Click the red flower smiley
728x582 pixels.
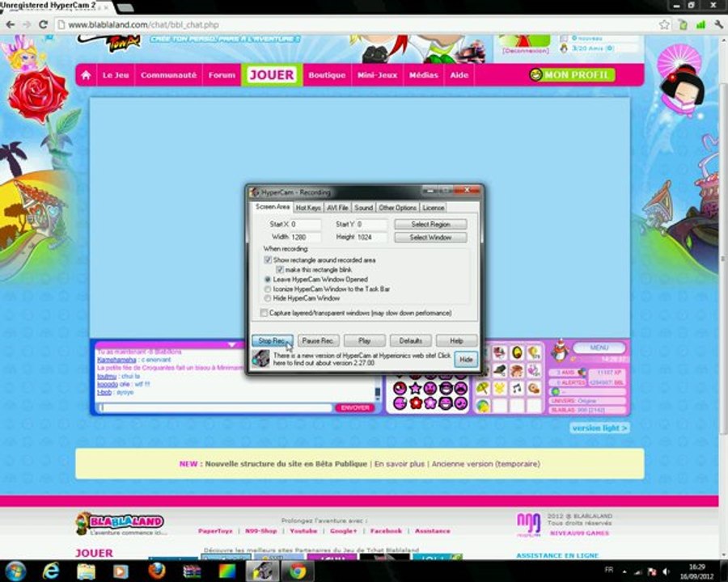416,403
